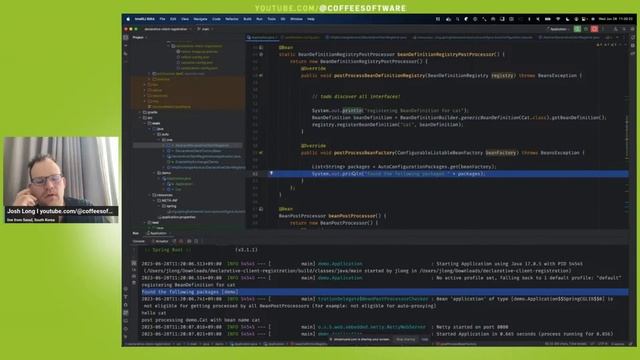Image resolution: width=640 pixels, height=360 pixels.
Task: Toggle the Project tool window icon
Action: 126,37
